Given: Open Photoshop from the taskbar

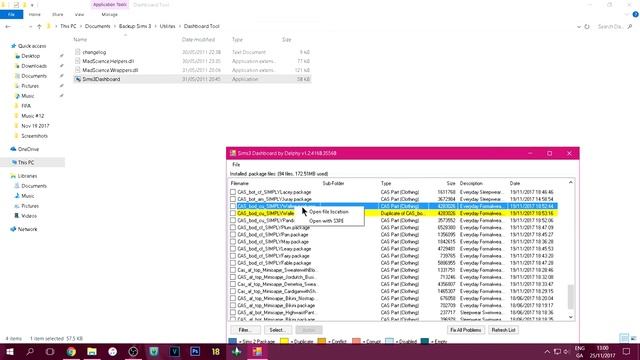Looking at the screenshot, I should 195,351.
